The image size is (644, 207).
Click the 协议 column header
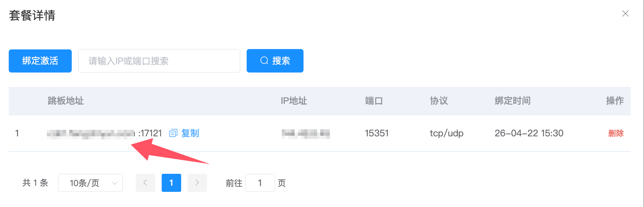pos(439,101)
